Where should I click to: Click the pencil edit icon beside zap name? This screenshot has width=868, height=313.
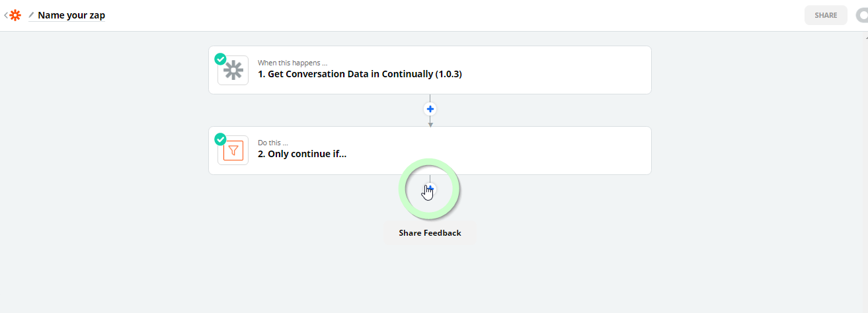tap(31, 15)
